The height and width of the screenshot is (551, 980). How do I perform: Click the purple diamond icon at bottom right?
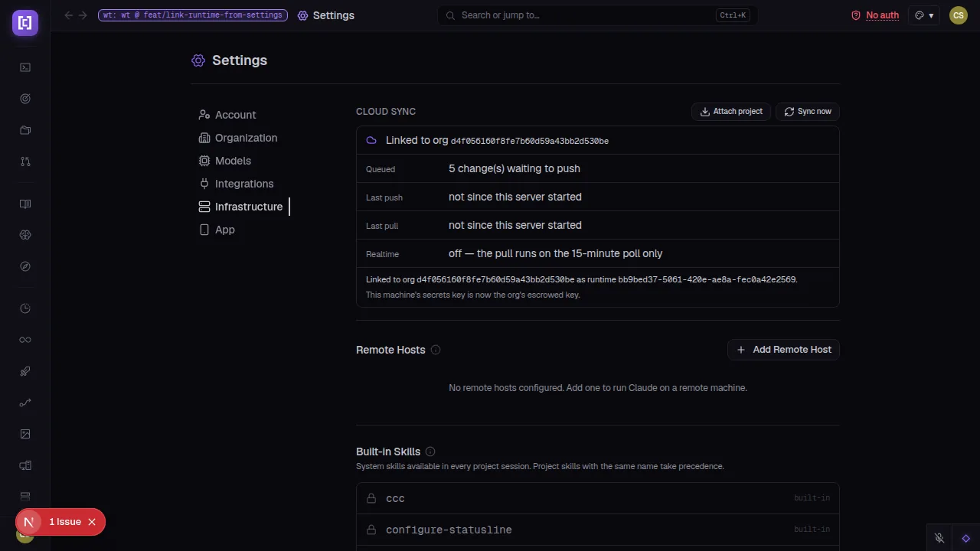(966, 538)
